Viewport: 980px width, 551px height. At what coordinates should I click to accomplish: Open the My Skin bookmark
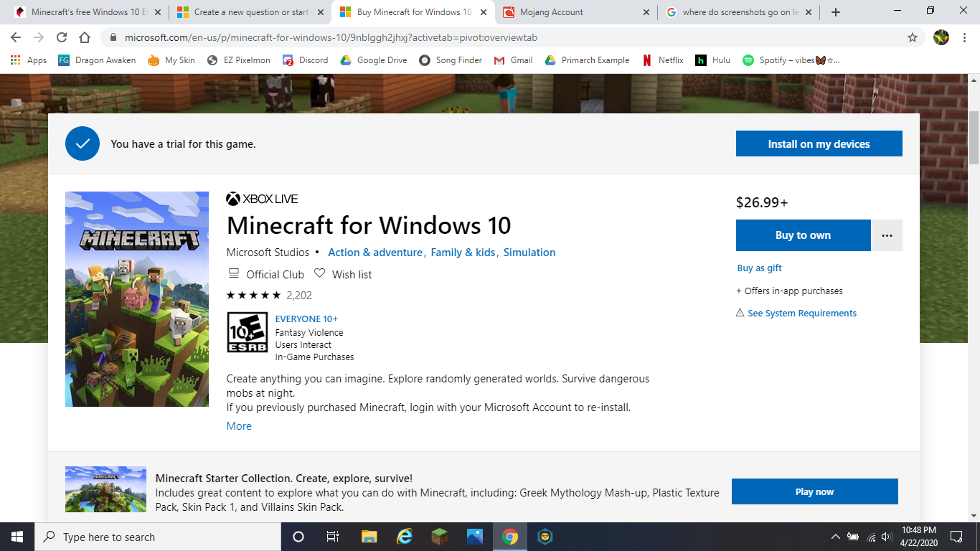[171, 60]
